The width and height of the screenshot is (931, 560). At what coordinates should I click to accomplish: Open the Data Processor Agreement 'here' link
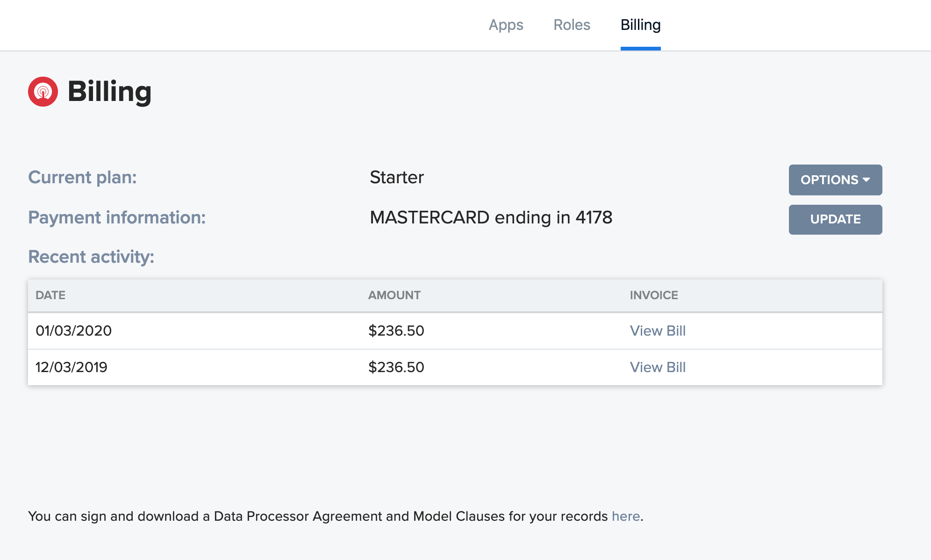click(x=625, y=516)
